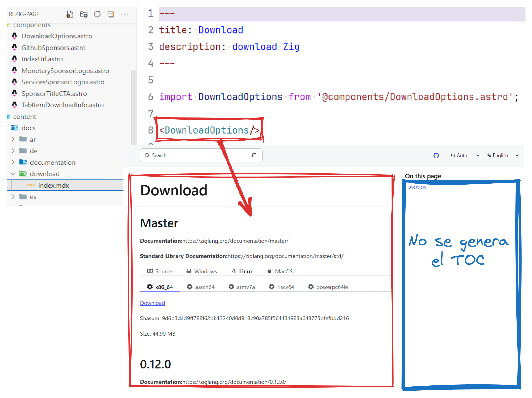Image resolution: width=532 pixels, height=398 pixels.
Task: Select the docs folder in the tree
Action: click(x=28, y=128)
